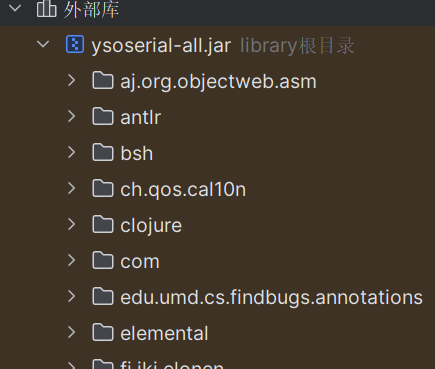The image size is (435, 369).
Task: Expand the aj.org.objectweb.asm package
Action: coord(72,80)
